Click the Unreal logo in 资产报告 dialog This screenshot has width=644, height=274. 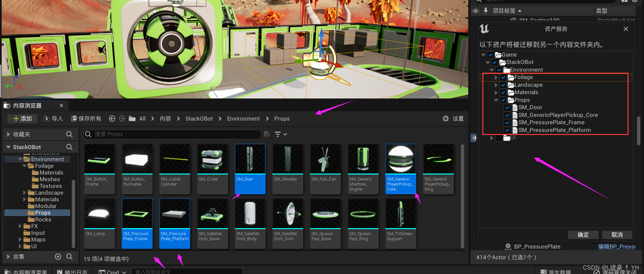[484, 29]
